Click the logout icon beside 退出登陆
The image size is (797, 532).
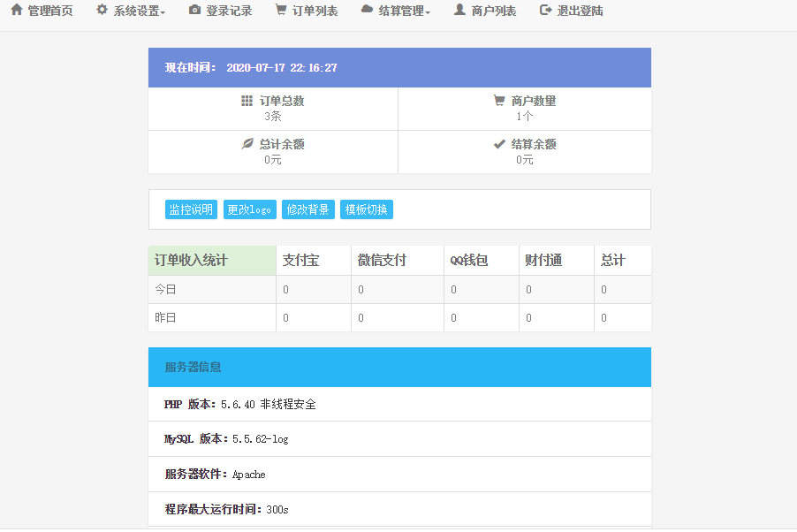pyautogui.click(x=545, y=11)
